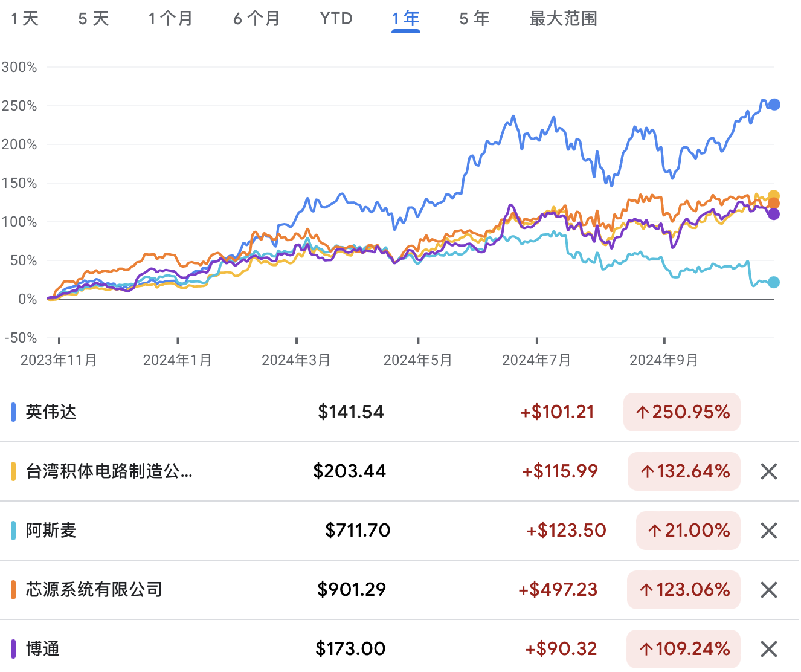Click the +$90.32 change value
The width and height of the screenshot is (801, 672).
click(561, 649)
